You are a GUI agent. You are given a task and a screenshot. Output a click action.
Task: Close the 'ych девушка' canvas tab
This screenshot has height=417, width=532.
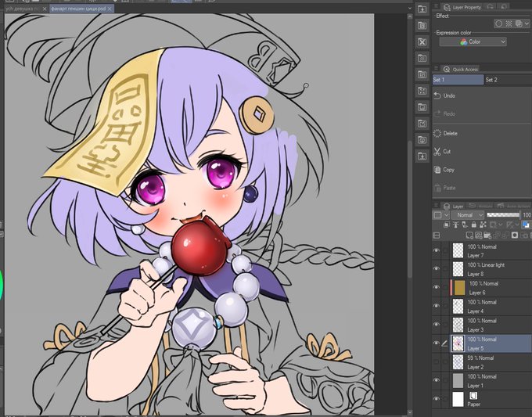pos(45,9)
